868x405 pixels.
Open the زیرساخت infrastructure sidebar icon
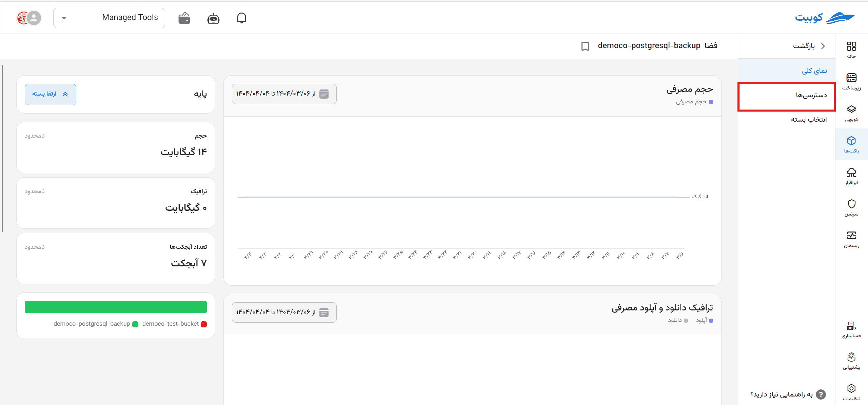click(x=851, y=81)
